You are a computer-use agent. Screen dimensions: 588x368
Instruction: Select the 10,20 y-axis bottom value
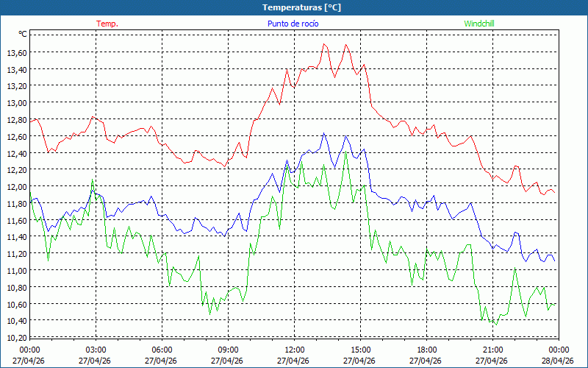coord(16,338)
